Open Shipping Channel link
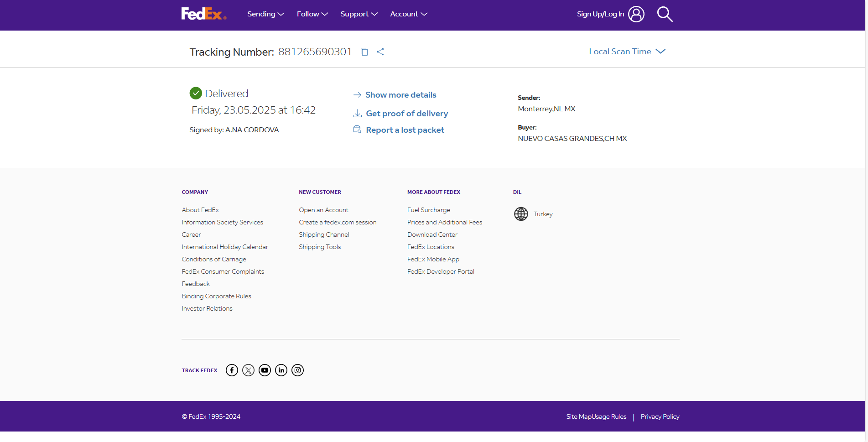 click(324, 234)
